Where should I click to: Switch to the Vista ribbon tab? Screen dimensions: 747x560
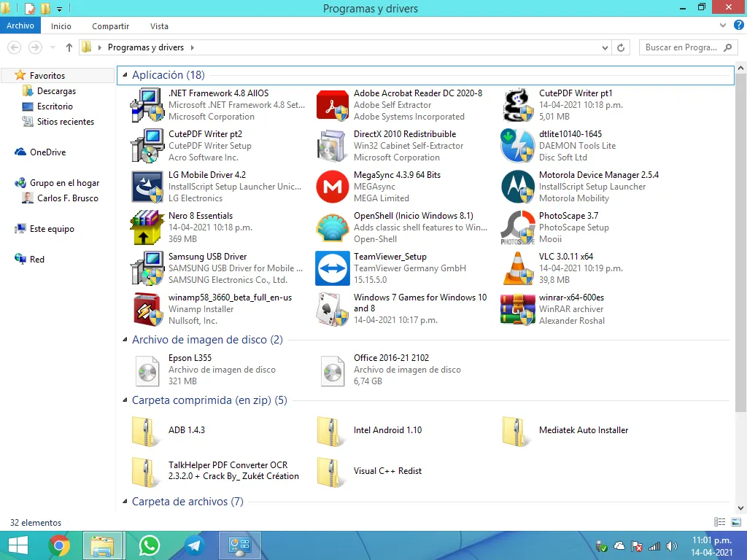point(159,26)
